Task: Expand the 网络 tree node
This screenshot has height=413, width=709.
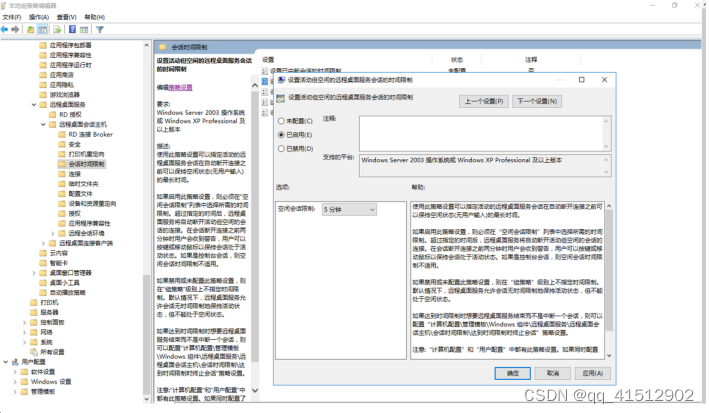Action: click(x=24, y=332)
